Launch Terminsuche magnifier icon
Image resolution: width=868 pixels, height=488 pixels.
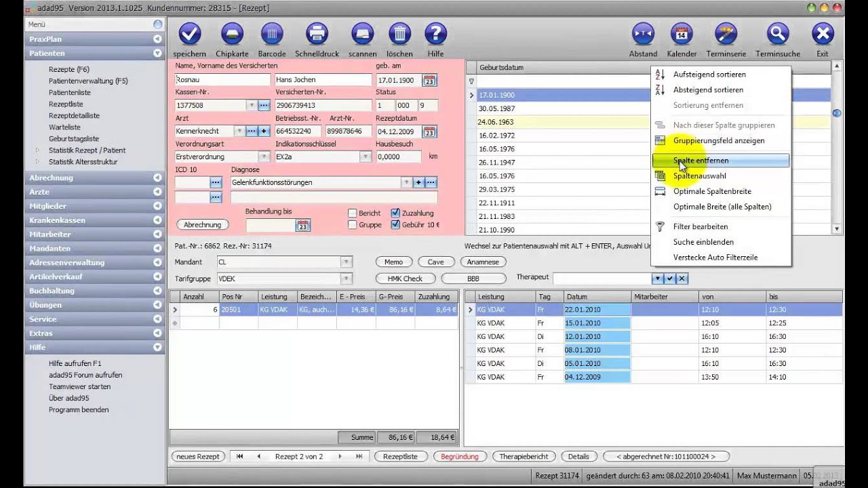(778, 33)
